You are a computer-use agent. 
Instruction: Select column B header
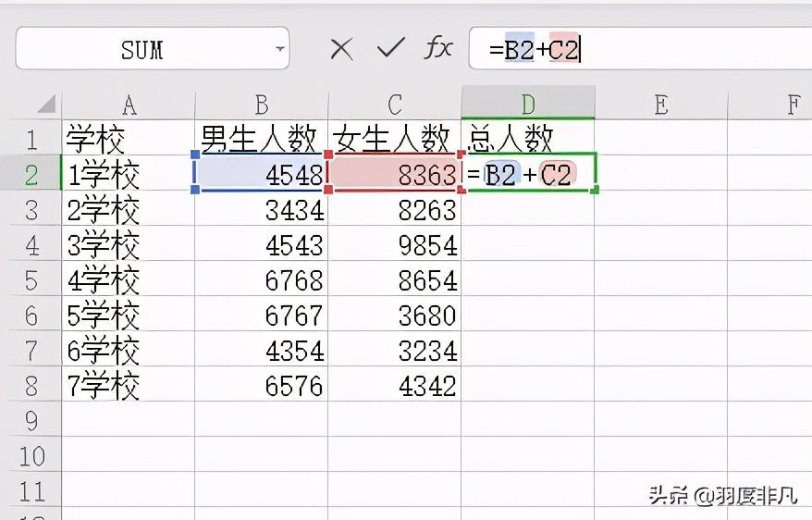[x=262, y=105]
